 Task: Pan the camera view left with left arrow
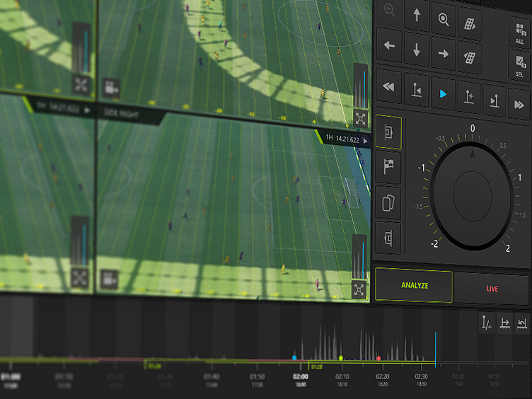pos(389,45)
